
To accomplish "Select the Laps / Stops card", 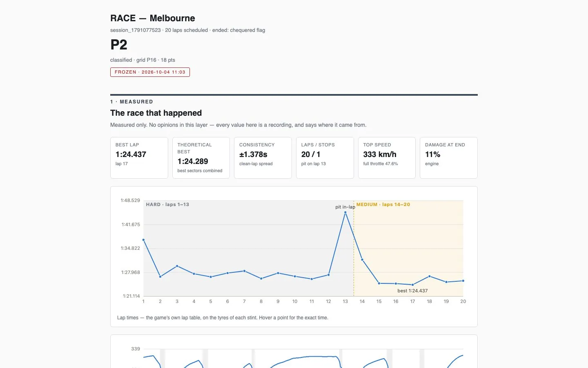I will pos(325,158).
